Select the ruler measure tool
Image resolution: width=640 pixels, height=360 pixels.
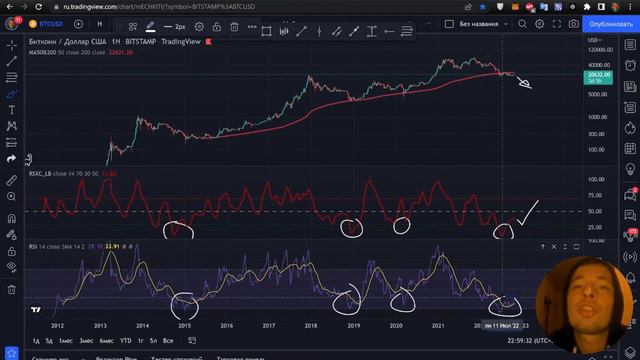pos(11,180)
